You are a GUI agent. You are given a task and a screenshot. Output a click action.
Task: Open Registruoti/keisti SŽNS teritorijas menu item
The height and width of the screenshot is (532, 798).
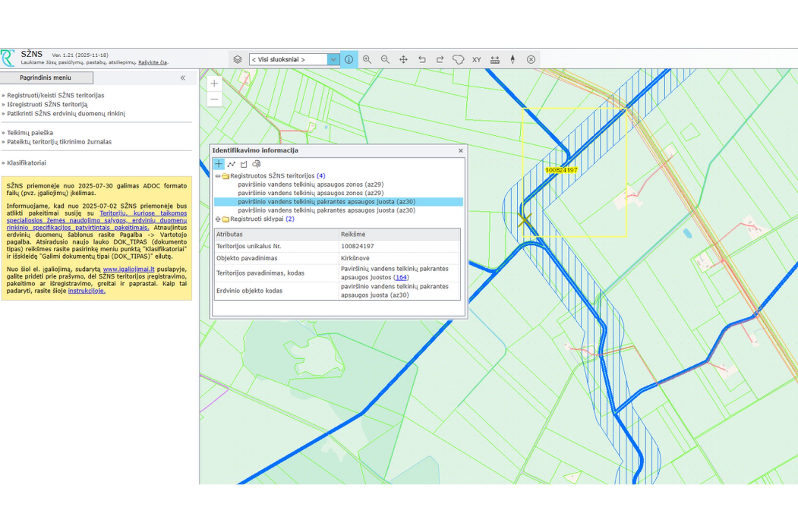pos(56,95)
